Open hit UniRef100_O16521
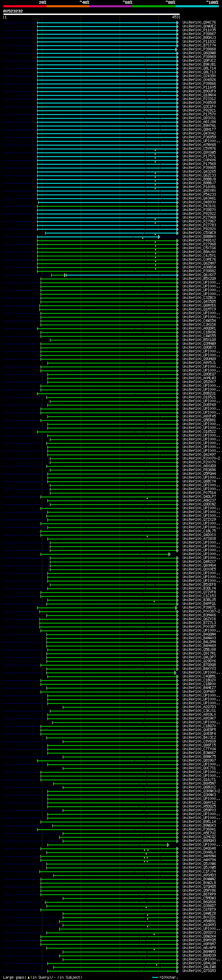This screenshot has height=980, width=222. pyautogui.click(x=199, y=397)
